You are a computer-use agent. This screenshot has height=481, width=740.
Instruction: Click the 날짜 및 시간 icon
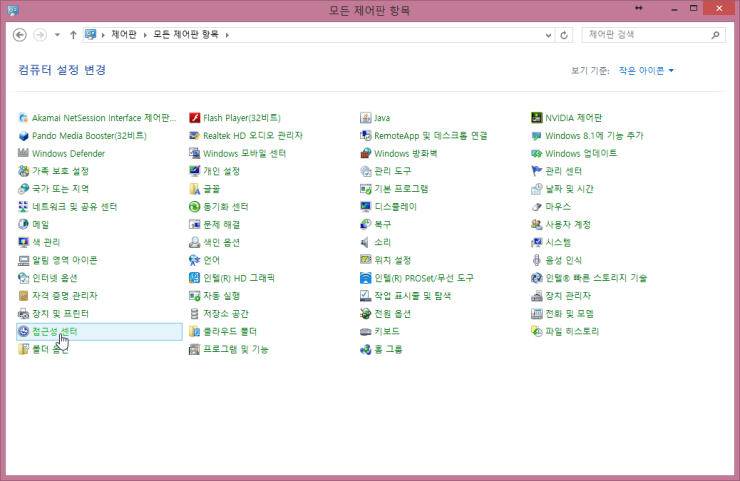click(x=536, y=189)
